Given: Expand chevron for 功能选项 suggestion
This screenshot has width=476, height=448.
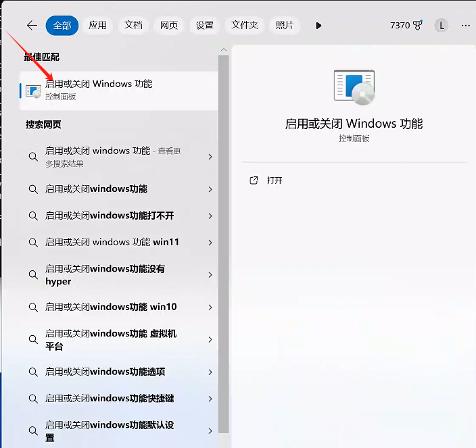Looking at the screenshot, I should coord(210,372).
